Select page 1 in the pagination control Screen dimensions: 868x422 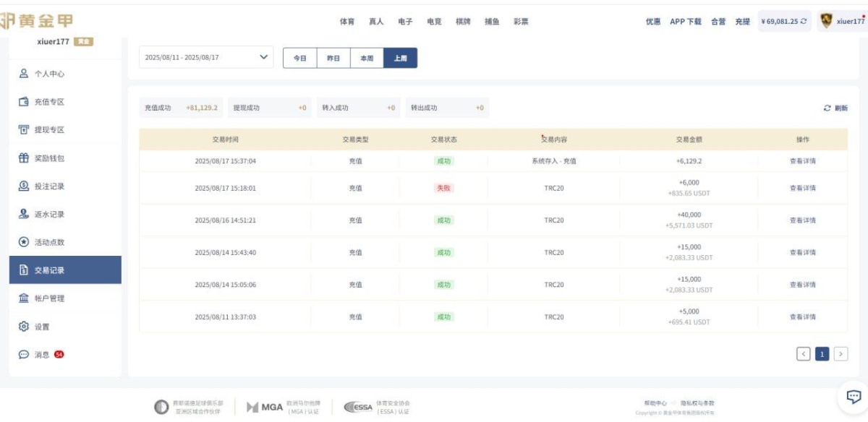(x=824, y=354)
